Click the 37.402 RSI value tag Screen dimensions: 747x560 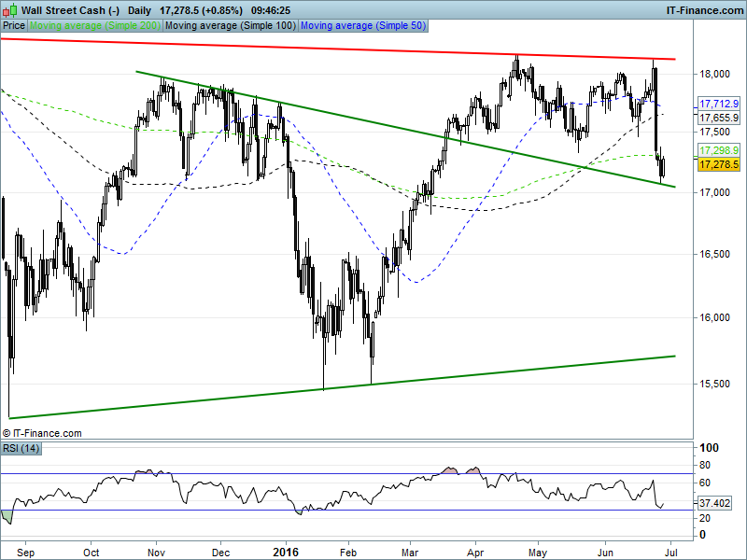[x=715, y=503]
